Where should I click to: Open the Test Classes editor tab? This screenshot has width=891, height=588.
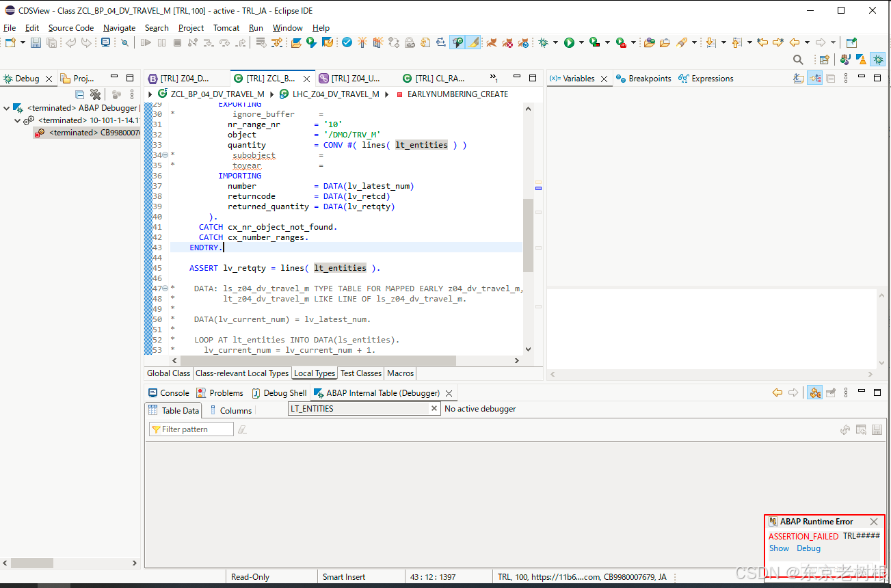pyautogui.click(x=361, y=373)
